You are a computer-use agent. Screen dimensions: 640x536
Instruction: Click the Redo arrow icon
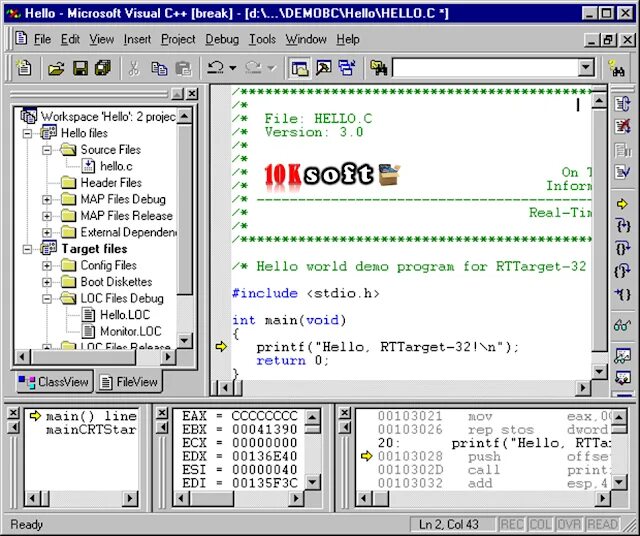[x=253, y=68]
